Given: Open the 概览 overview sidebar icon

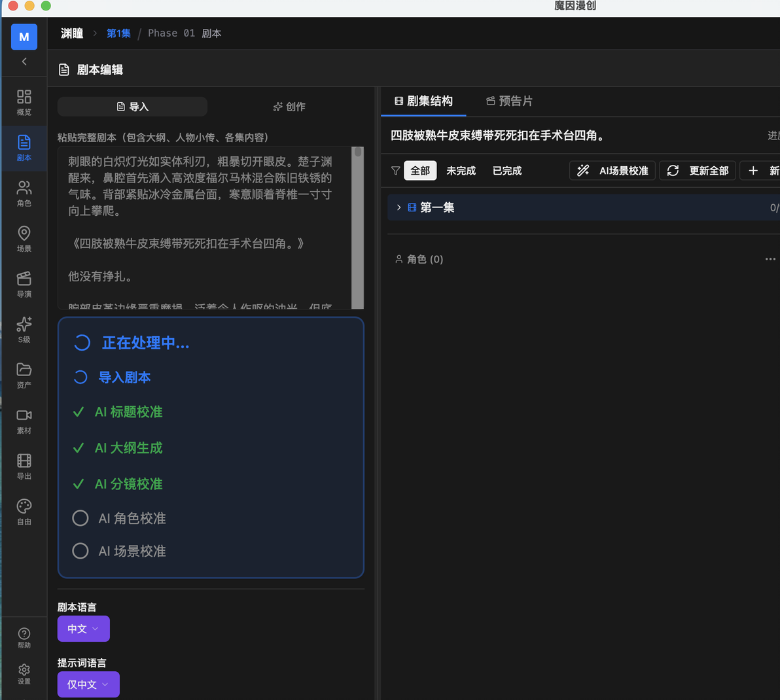Looking at the screenshot, I should click(24, 103).
